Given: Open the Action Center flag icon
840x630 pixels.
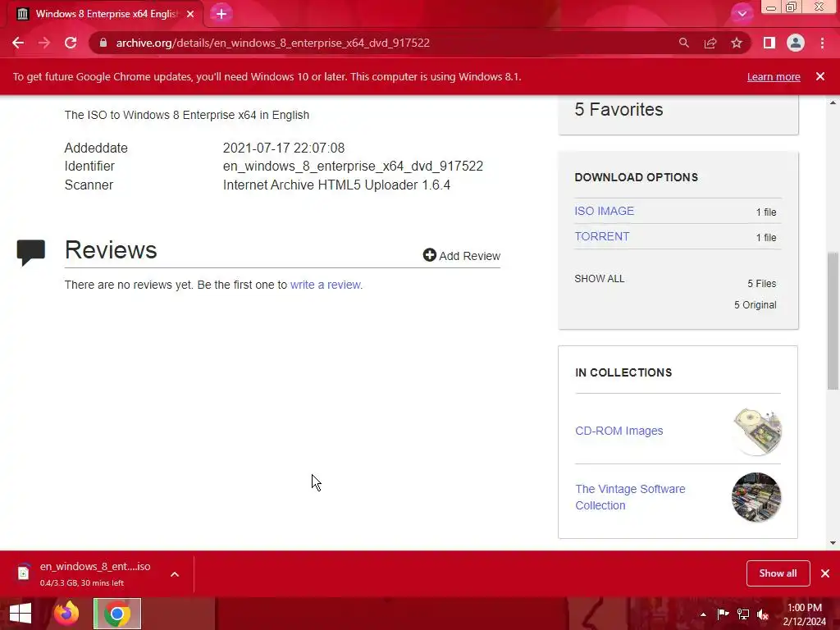Looking at the screenshot, I should (723, 614).
